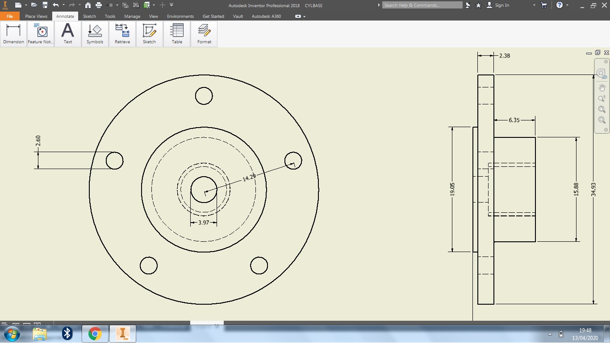610x364 pixels.
Task: Expand the New file dropdown arrow
Action: click(26, 5)
